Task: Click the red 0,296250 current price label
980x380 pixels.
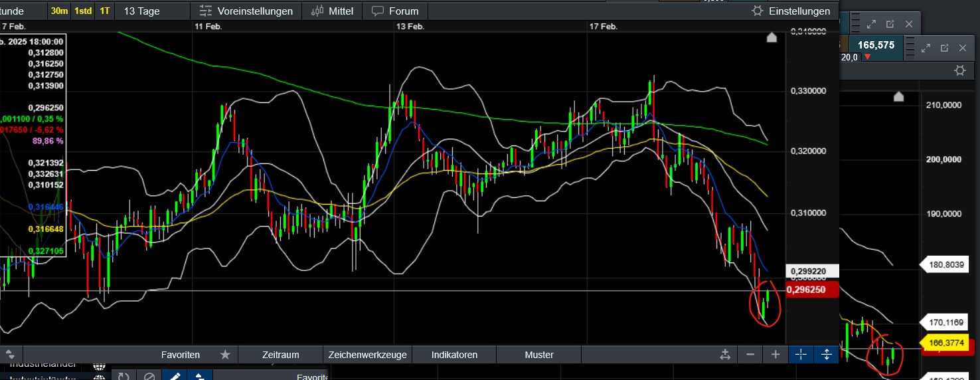Action: tap(813, 290)
